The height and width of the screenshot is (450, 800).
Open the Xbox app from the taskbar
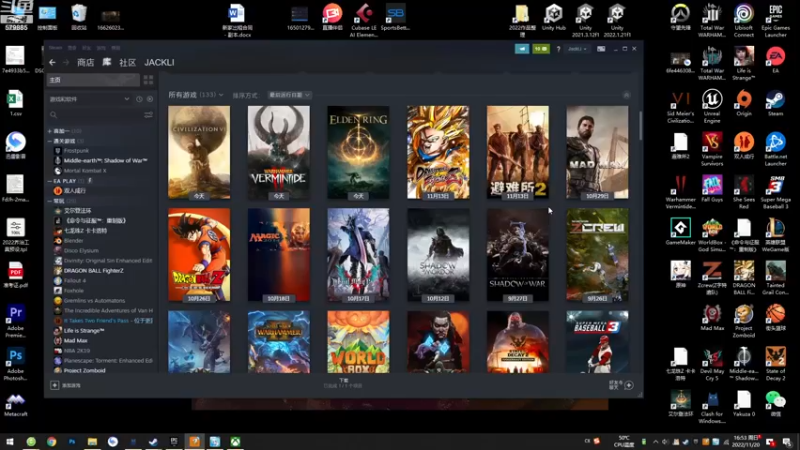(x=235, y=441)
